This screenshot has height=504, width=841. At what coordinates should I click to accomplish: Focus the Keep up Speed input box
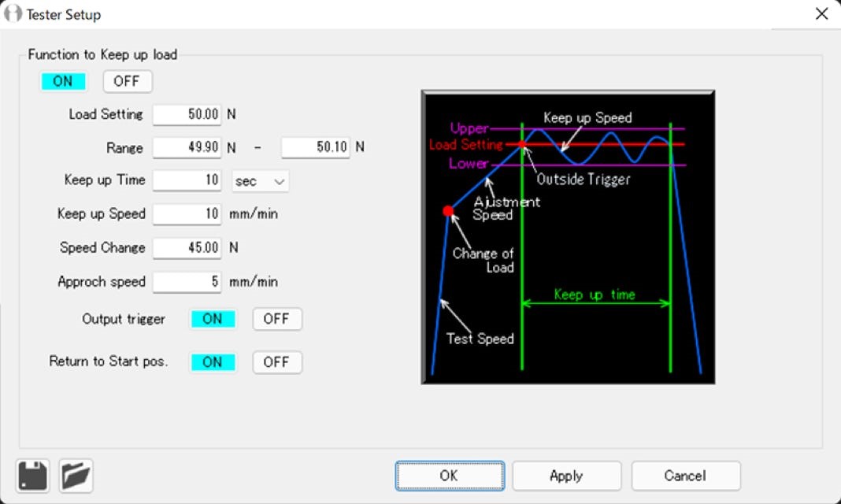click(187, 214)
